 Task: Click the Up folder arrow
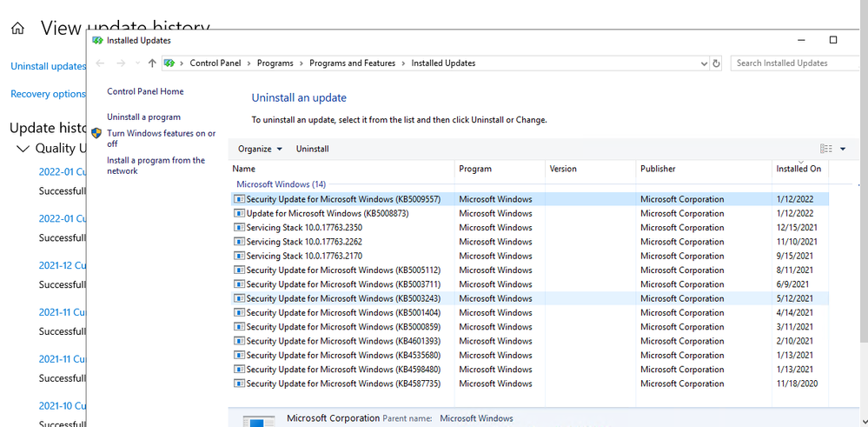click(153, 63)
